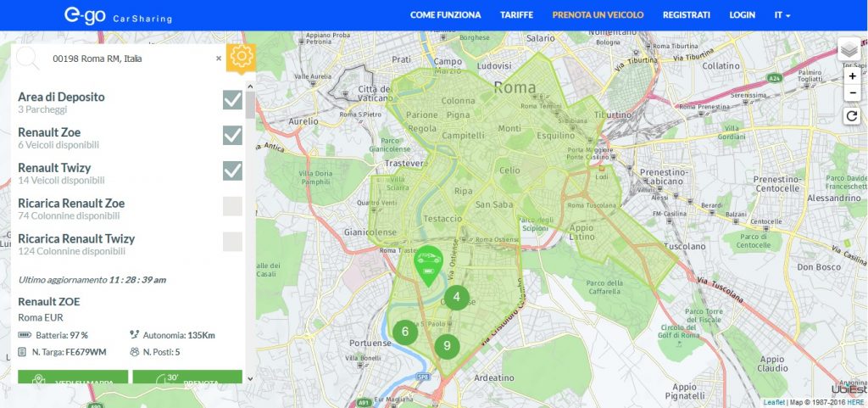Clear the address search field

[x=219, y=59]
